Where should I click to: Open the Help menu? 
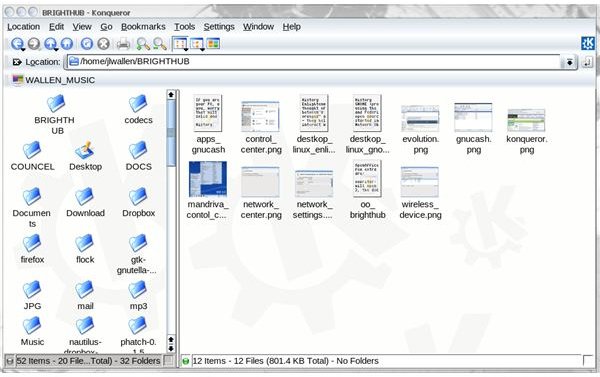(292, 27)
